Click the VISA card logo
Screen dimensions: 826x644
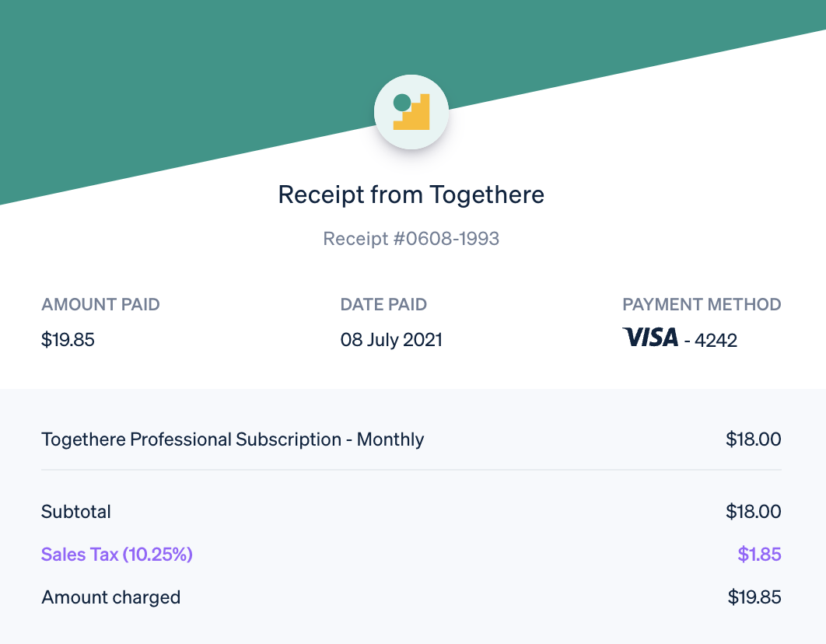coord(650,338)
